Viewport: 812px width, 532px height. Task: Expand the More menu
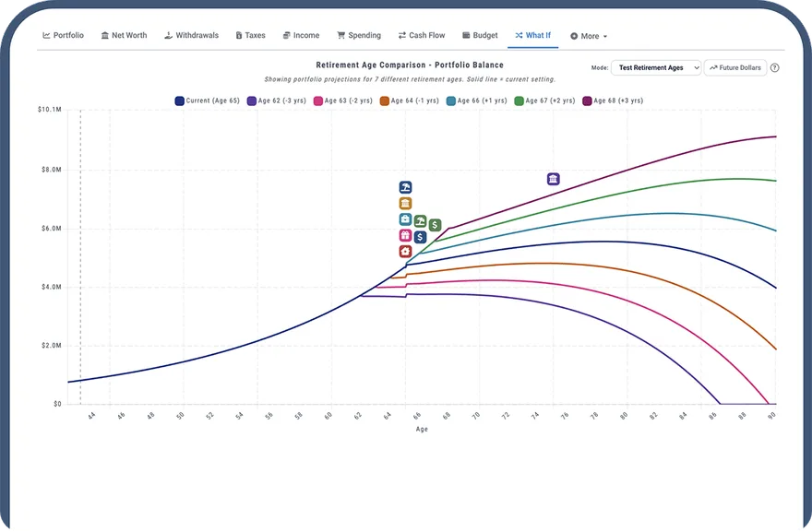pyautogui.click(x=589, y=36)
